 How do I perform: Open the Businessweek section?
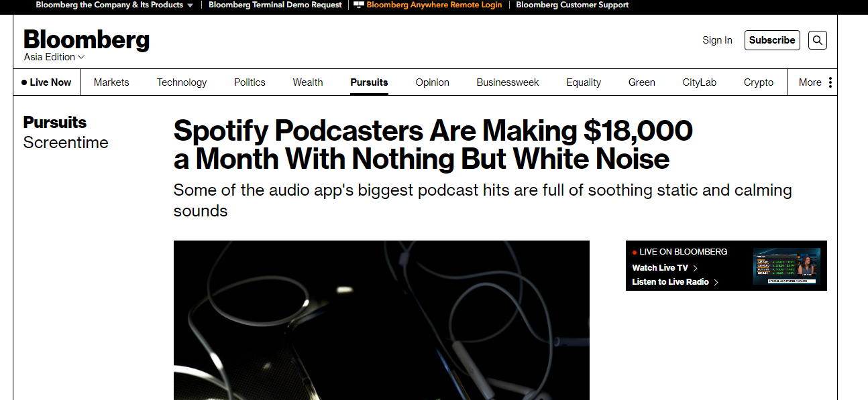tap(508, 82)
